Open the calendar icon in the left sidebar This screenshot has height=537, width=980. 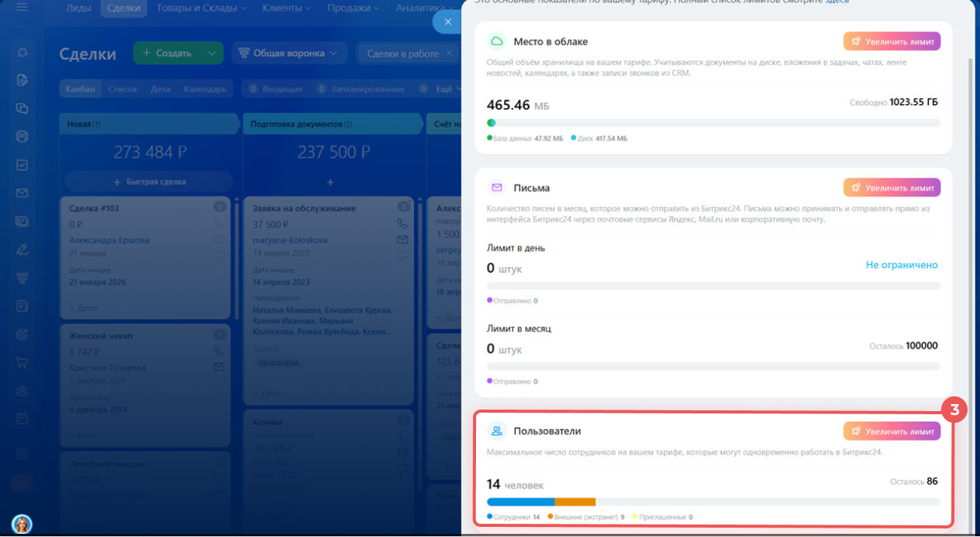click(23, 418)
